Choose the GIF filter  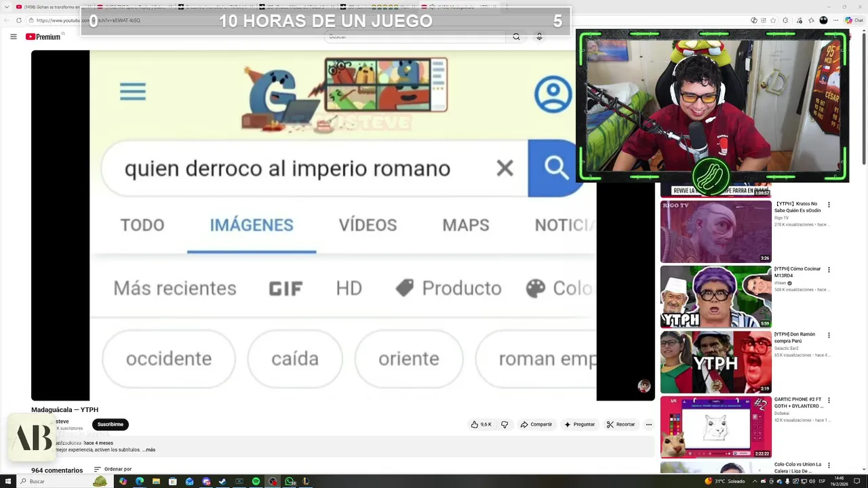point(285,289)
